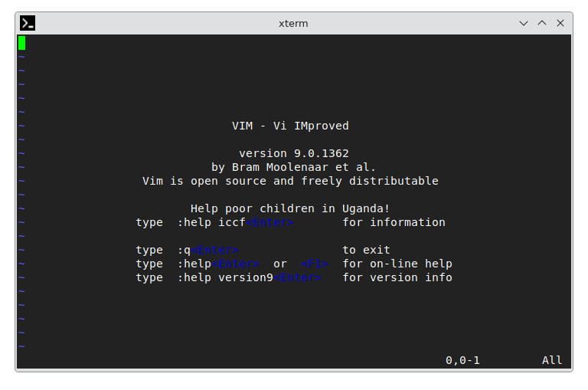This screenshot has width=588, height=390.
Task: Click the green cursor block in Vim
Action: (21, 43)
